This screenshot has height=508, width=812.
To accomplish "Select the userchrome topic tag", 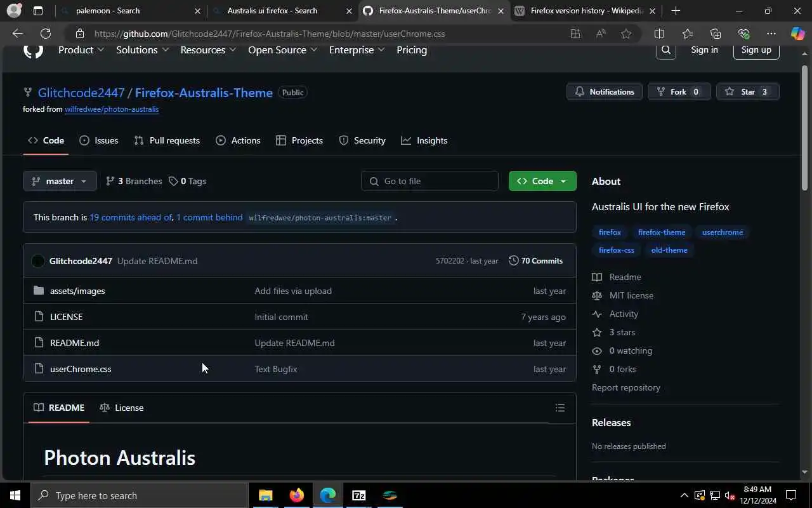I will click(x=723, y=232).
